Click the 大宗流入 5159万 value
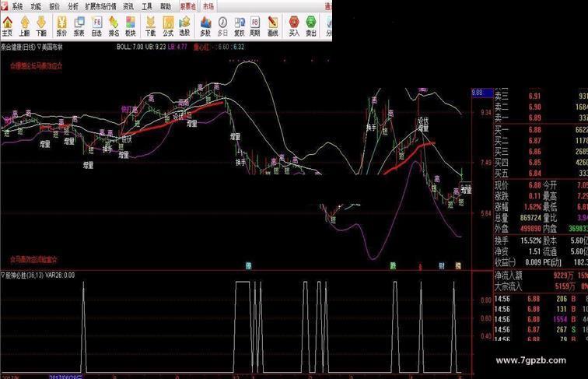The height and width of the screenshot is (379, 588). pos(565,286)
